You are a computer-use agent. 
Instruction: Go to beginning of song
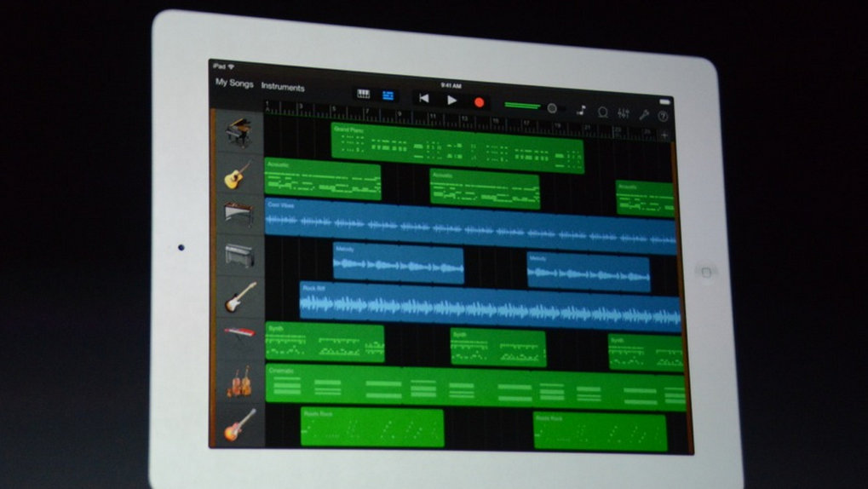[x=423, y=99]
